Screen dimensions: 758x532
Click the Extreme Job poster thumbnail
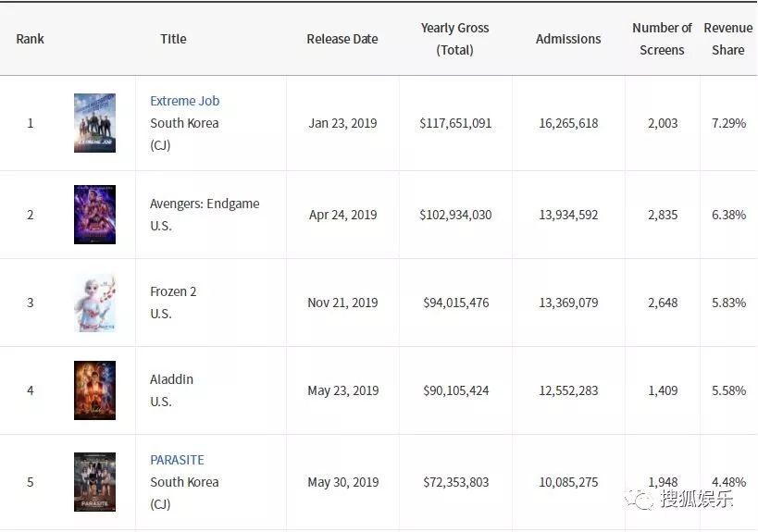(94, 123)
